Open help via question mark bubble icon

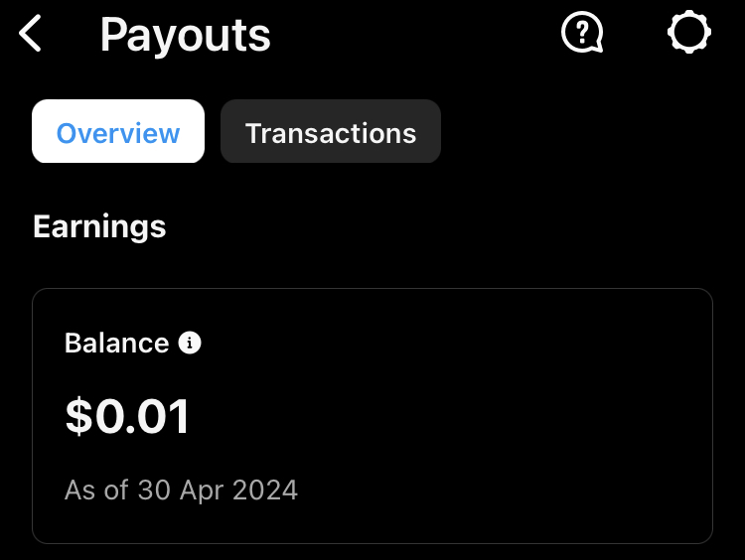click(582, 33)
